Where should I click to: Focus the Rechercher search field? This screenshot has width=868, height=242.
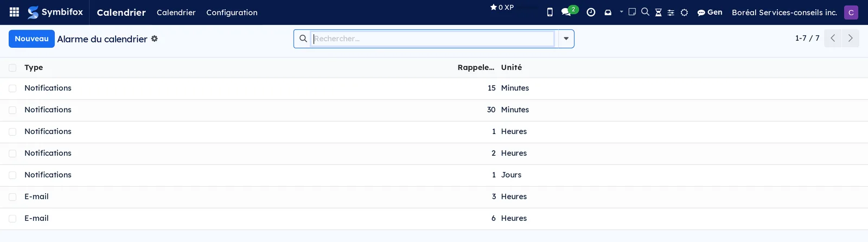click(433, 39)
